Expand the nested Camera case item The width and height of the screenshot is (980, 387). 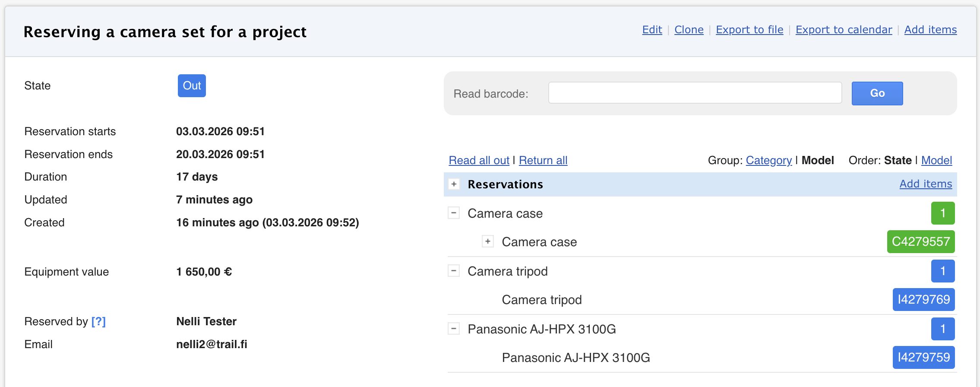pyautogui.click(x=487, y=241)
